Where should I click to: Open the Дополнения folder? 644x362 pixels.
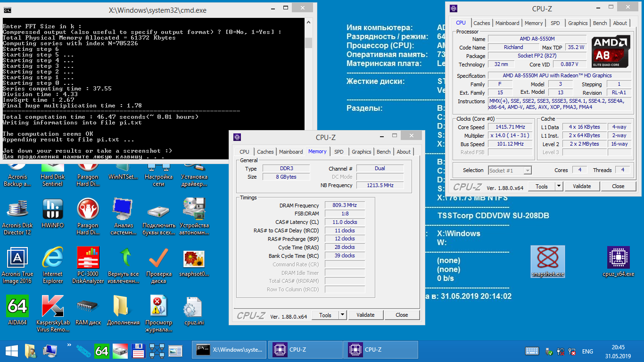124,310
